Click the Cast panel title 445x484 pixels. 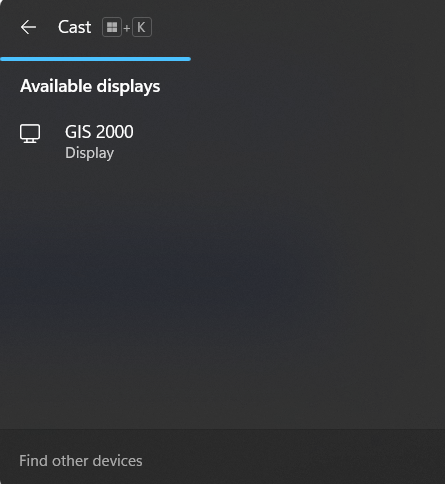pyautogui.click(x=74, y=27)
